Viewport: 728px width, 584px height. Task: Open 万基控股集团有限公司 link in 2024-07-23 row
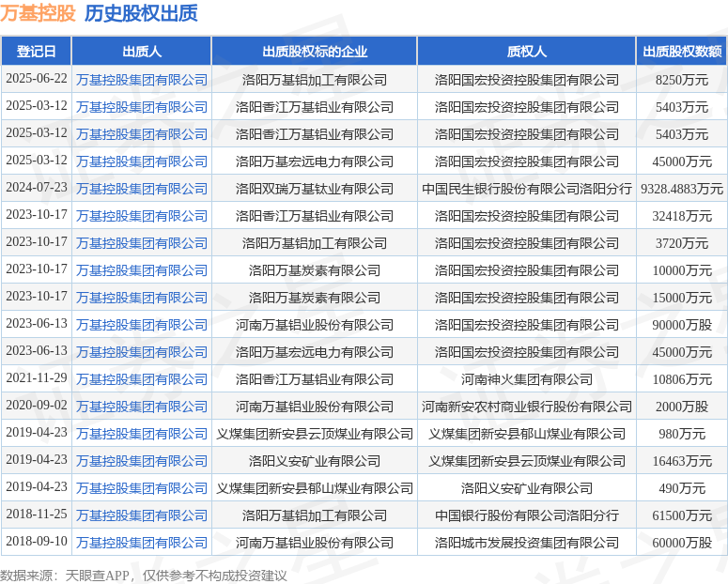(x=142, y=189)
